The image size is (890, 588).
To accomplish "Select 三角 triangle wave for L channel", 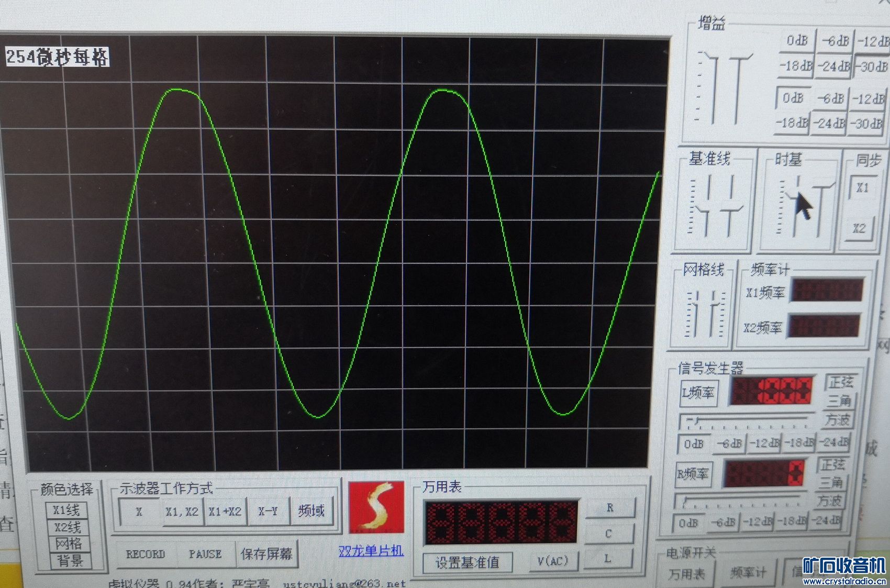I will pos(839,401).
